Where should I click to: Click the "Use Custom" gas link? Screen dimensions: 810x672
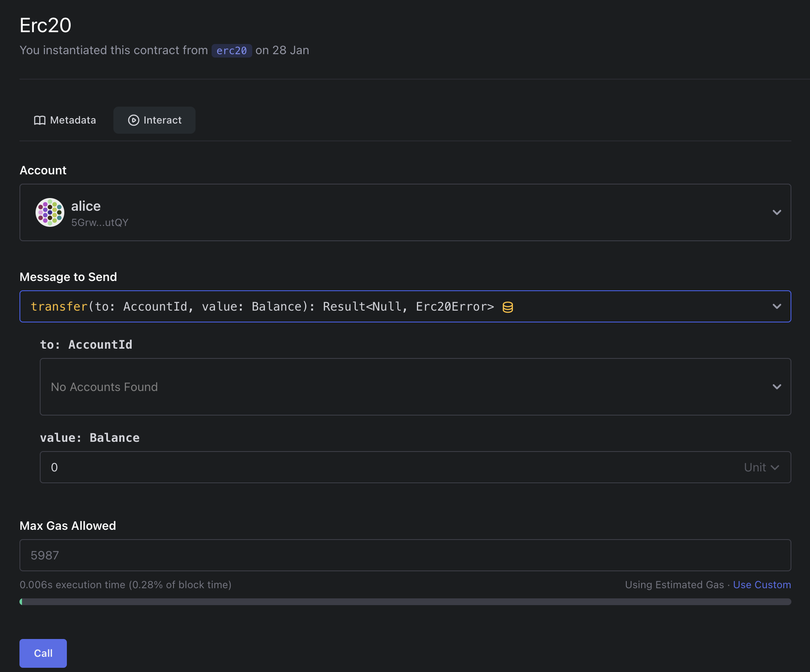761,585
